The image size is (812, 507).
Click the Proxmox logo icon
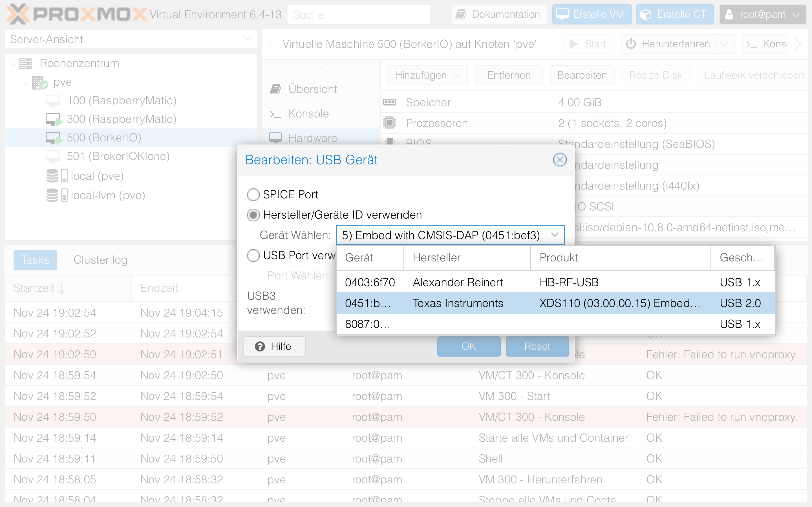(17, 14)
